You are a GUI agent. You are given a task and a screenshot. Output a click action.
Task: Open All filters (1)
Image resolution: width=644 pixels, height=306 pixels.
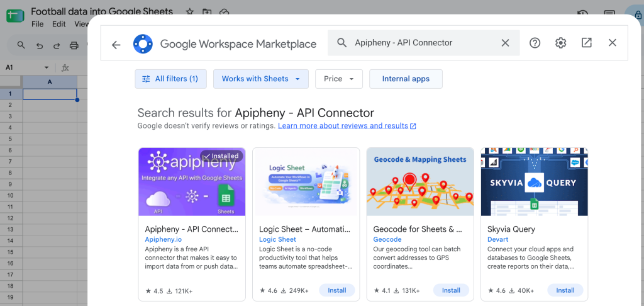[170, 79]
